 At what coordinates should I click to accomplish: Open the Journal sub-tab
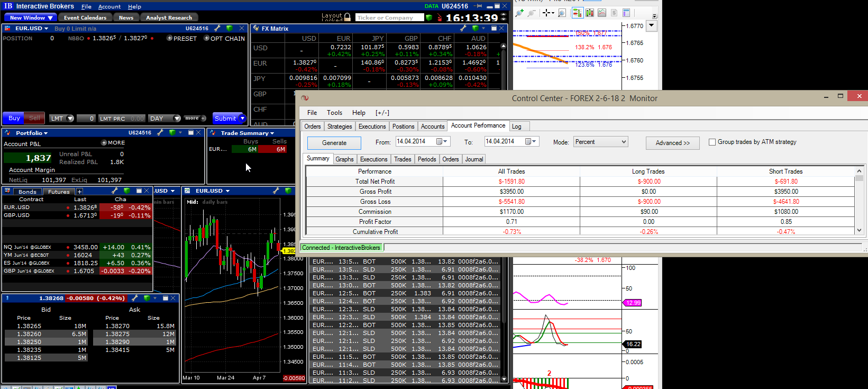point(474,159)
